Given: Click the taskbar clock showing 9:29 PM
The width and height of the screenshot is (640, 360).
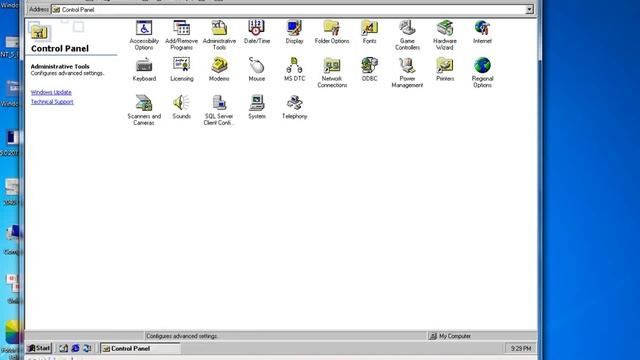Looking at the screenshot, I should click(x=521, y=348).
